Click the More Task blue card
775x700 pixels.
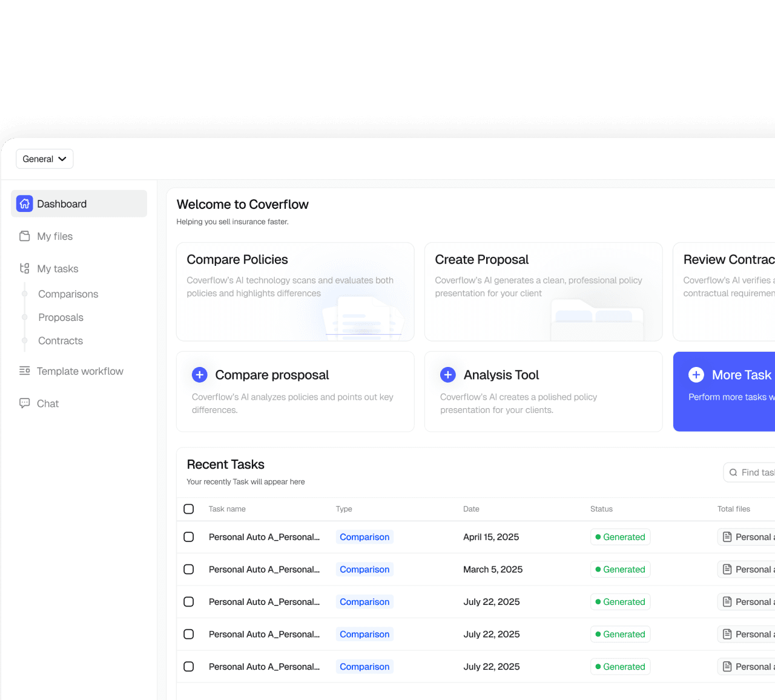[x=724, y=392]
